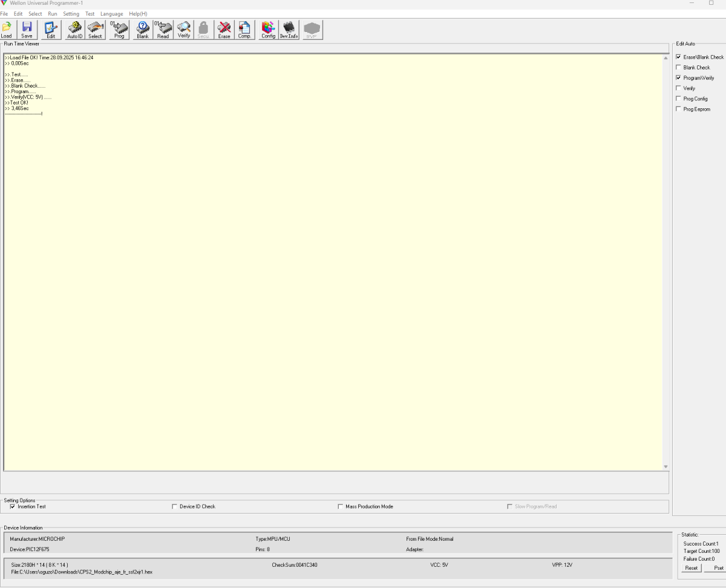726x588 pixels.
Task: Open the Help(H) menu
Action: pos(138,14)
